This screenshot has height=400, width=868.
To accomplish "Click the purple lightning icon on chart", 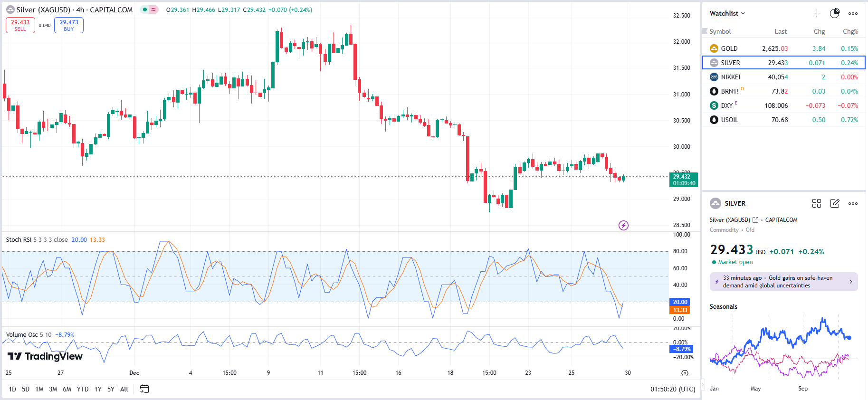I will tap(623, 225).
